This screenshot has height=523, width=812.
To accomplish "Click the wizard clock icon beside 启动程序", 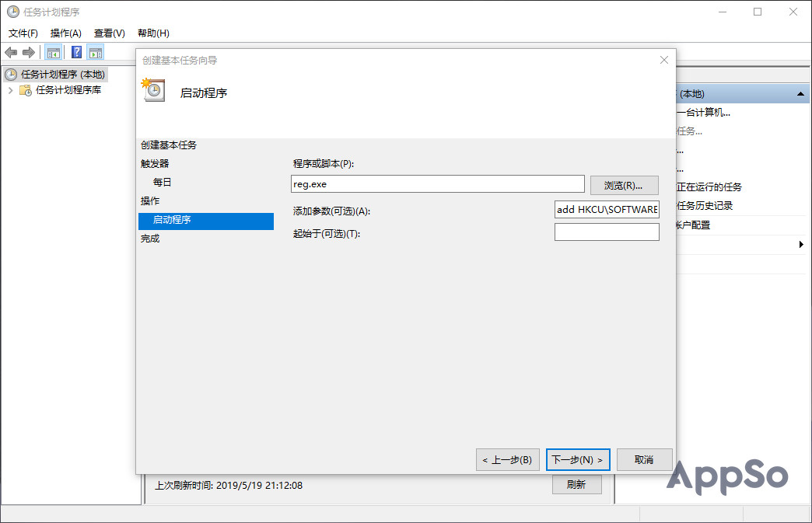I will tap(153, 90).
